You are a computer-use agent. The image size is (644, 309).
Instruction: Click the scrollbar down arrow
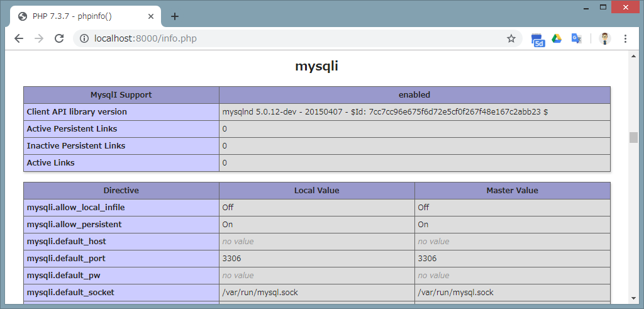pos(633,298)
